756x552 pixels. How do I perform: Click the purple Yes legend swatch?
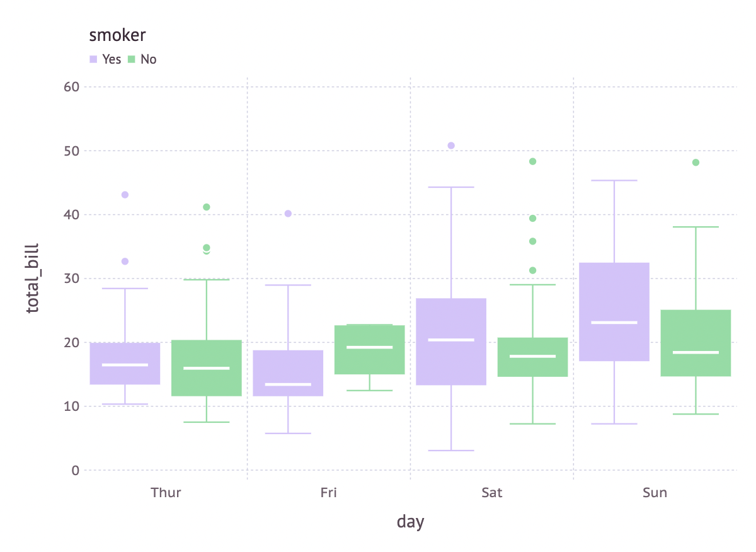point(93,59)
